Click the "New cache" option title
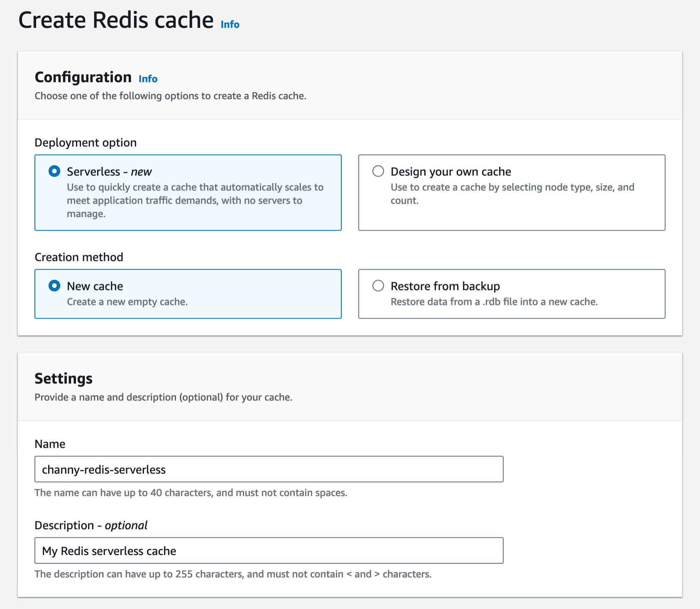 click(x=95, y=286)
